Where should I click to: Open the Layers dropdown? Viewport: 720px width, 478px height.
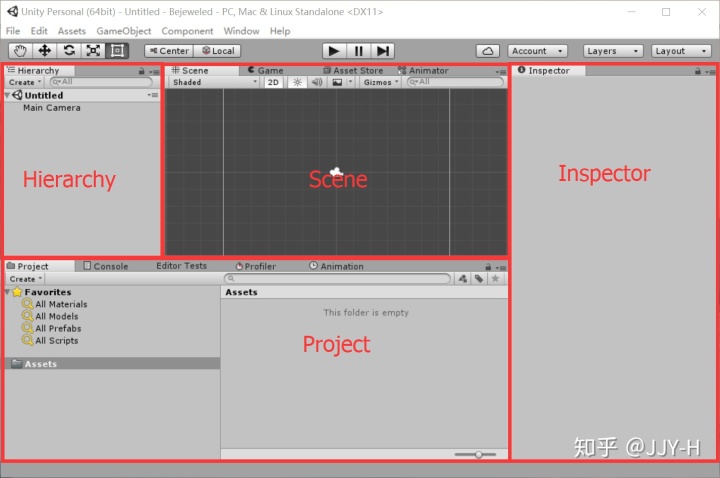point(613,51)
